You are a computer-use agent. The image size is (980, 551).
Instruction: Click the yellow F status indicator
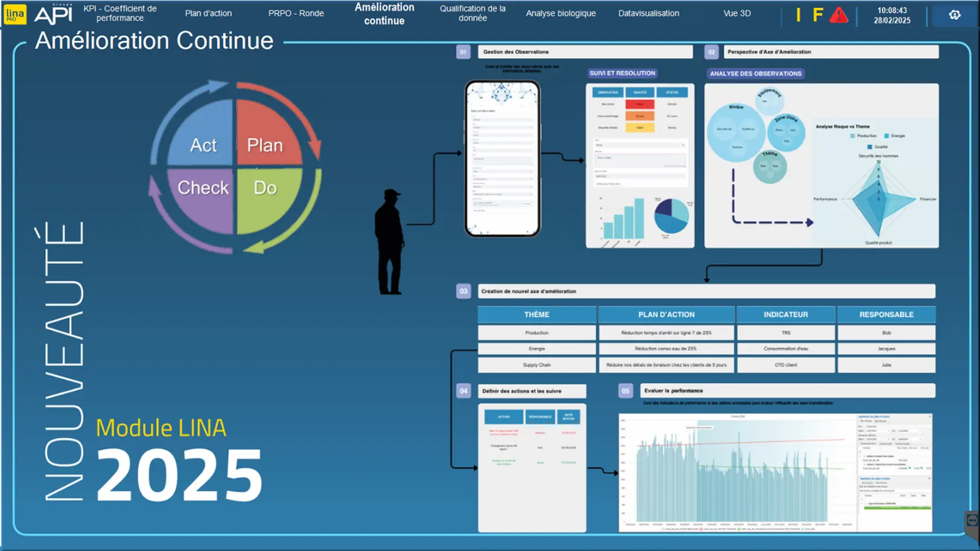[x=817, y=15]
